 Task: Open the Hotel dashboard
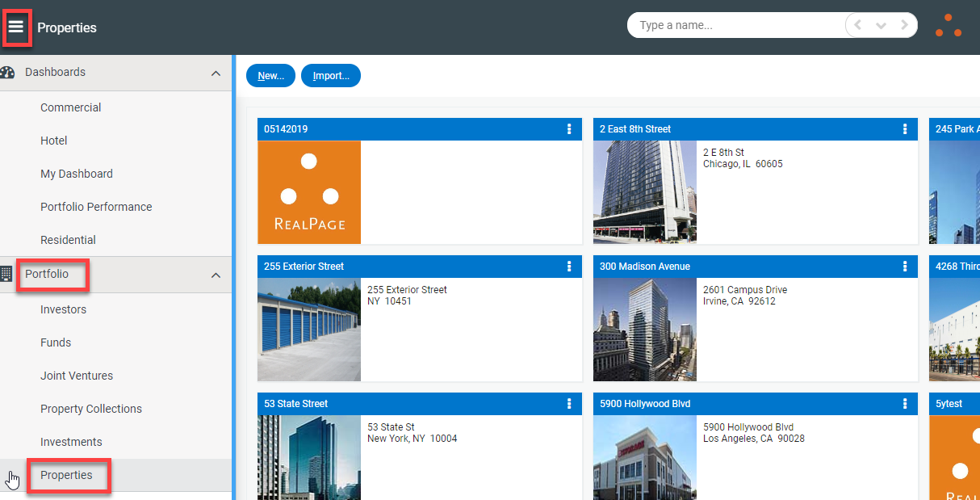54,141
